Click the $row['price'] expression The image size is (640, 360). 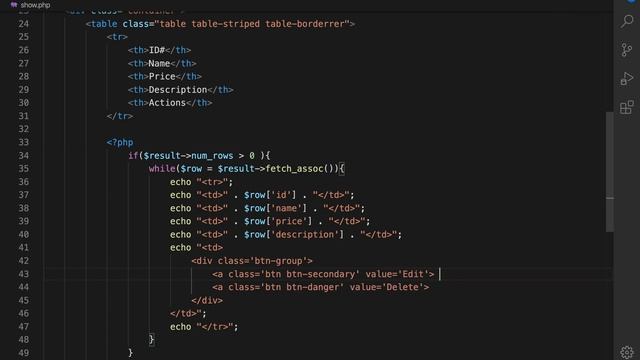[x=278, y=221]
